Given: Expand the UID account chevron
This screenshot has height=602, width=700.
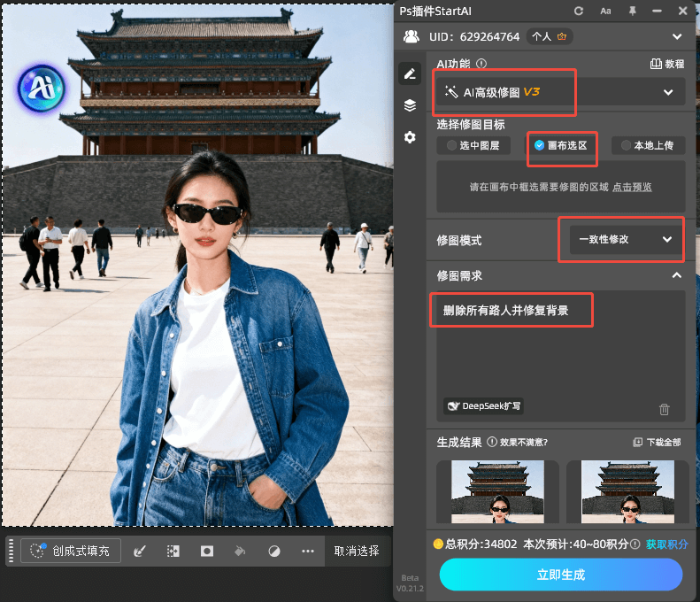Looking at the screenshot, I should [677, 36].
